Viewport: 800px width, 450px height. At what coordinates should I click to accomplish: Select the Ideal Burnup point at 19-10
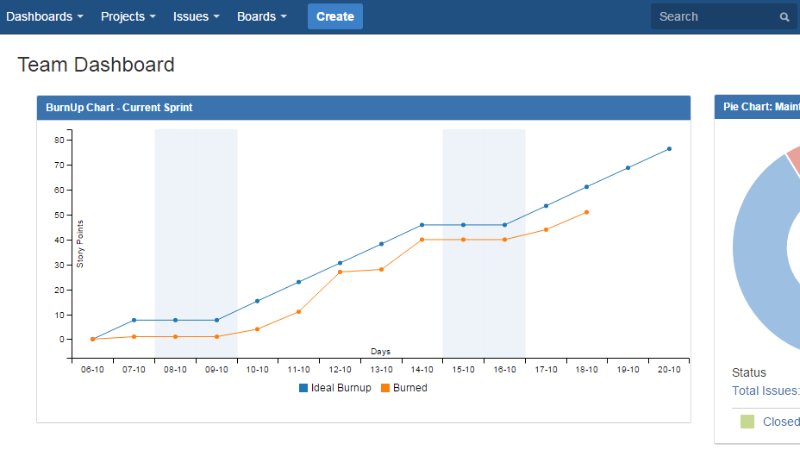point(628,168)
